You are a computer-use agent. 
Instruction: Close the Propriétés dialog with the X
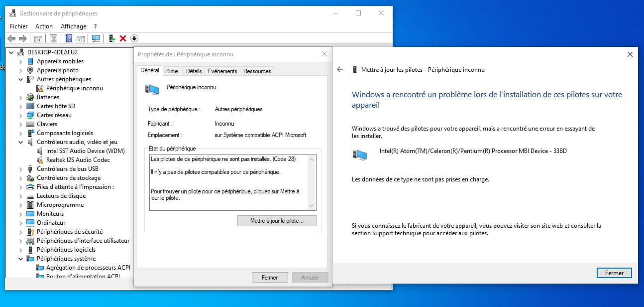[324, 54]
